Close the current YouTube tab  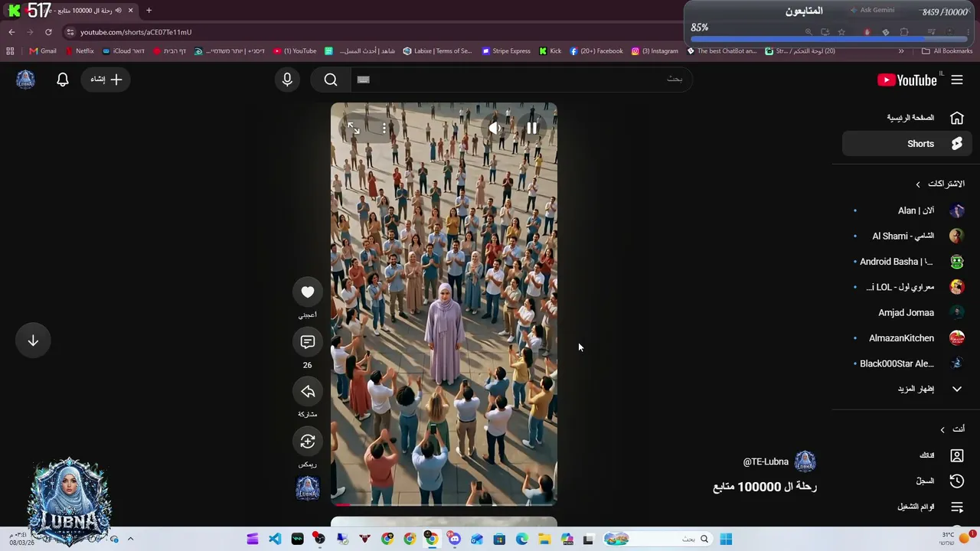(130, 11)
